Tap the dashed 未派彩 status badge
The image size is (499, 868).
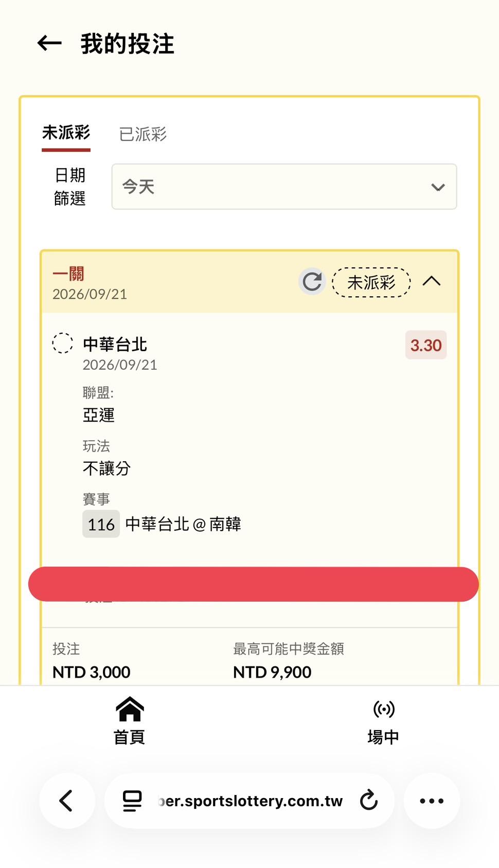pyautogui.click(x=371, y=282)
